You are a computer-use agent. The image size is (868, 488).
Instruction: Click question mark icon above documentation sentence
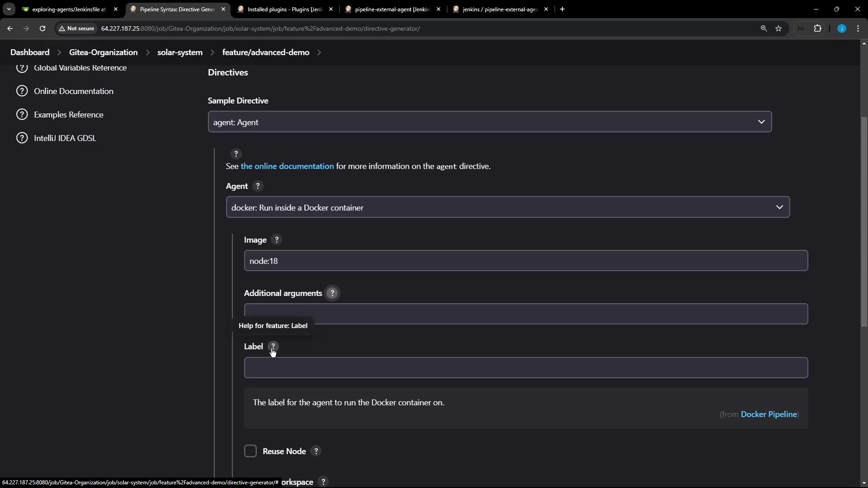click(x=236, y=154)
